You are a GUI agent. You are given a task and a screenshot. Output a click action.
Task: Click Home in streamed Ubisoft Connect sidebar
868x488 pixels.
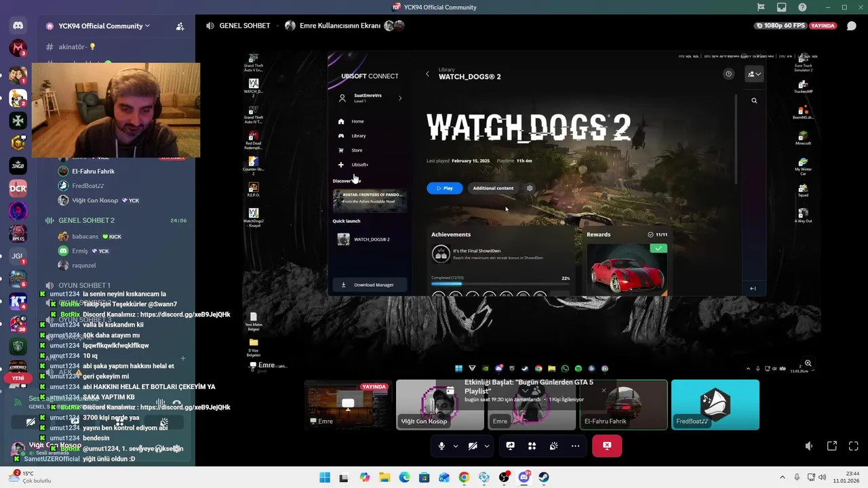[x=357, y=121]
